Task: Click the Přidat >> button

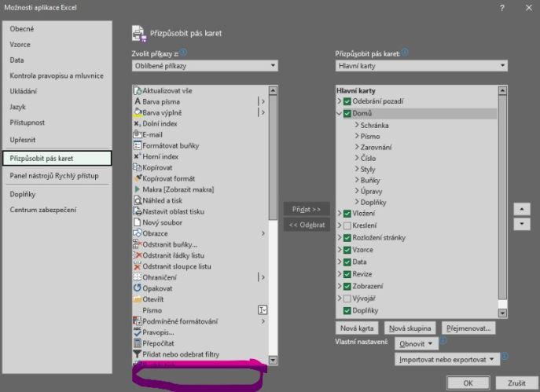Action: click(307, 209)
